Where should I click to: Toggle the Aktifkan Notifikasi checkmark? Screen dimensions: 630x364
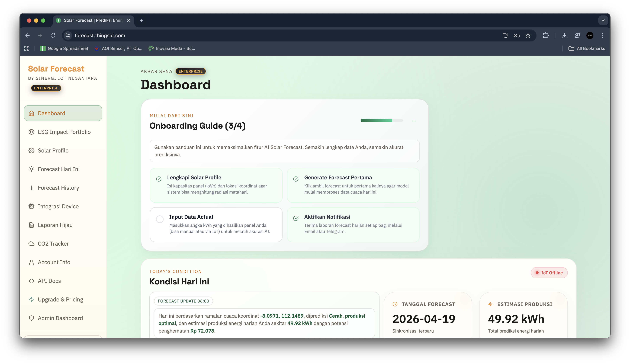[x=296, y=218]
